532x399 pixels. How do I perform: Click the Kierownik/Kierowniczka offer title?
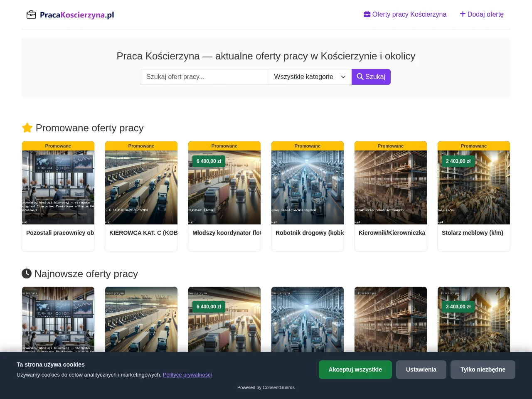click(392, 233)
